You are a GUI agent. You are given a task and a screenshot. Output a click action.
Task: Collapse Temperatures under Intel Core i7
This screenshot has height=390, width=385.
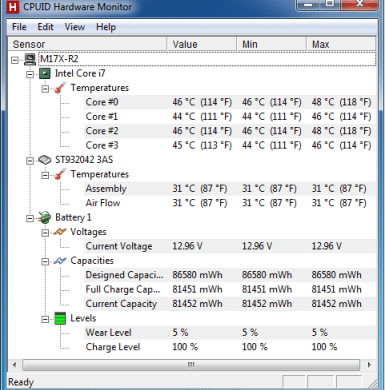tap(45, 89)
